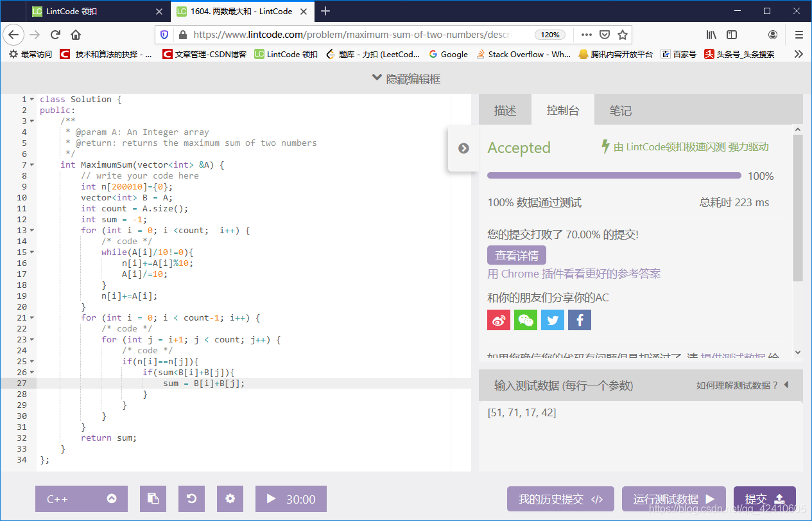Open the 描述 tab
This screenshot has height=521, width=812.
pos(505,110)
